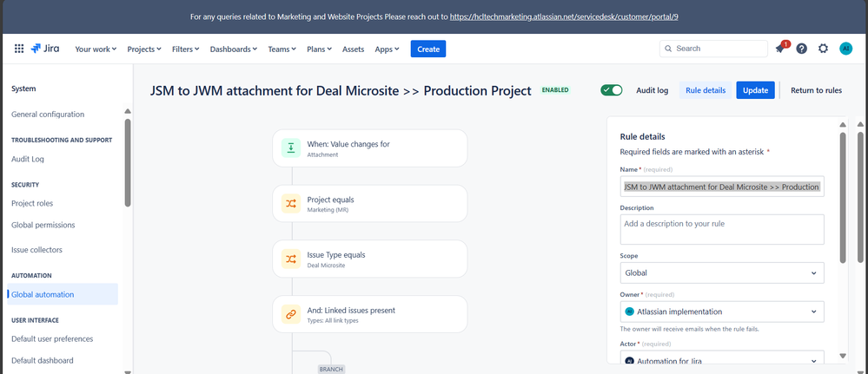Select Global automation in the sidebar

(63, 294)
